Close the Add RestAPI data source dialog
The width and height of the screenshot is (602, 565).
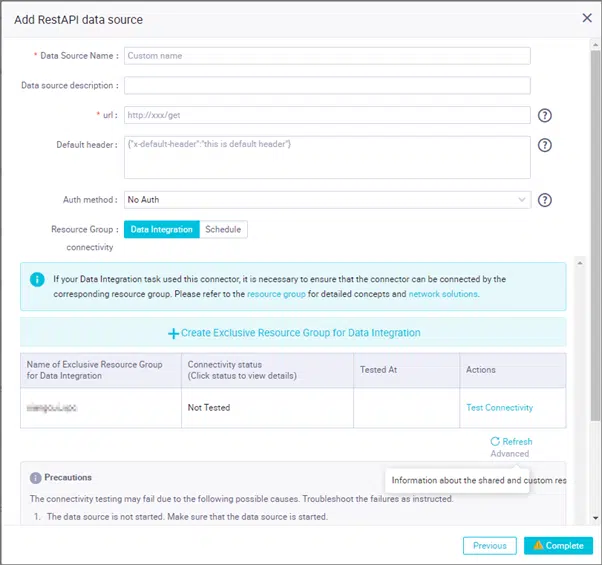[586, 18]
